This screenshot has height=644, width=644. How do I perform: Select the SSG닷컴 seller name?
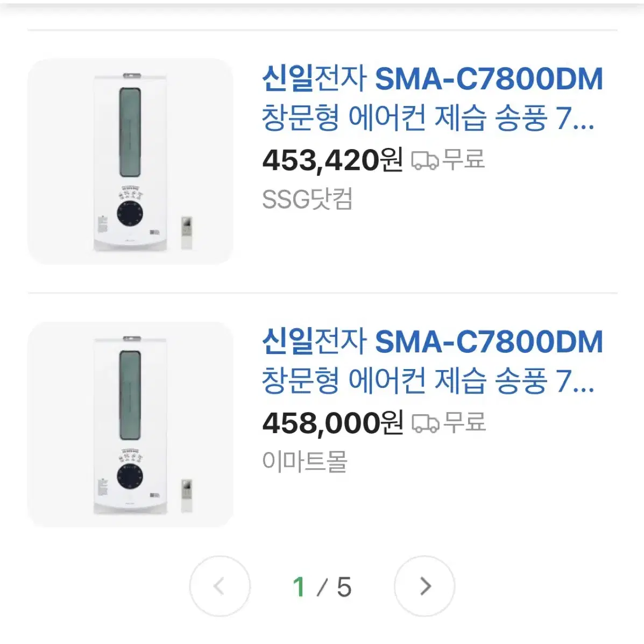tap(307, 200)
